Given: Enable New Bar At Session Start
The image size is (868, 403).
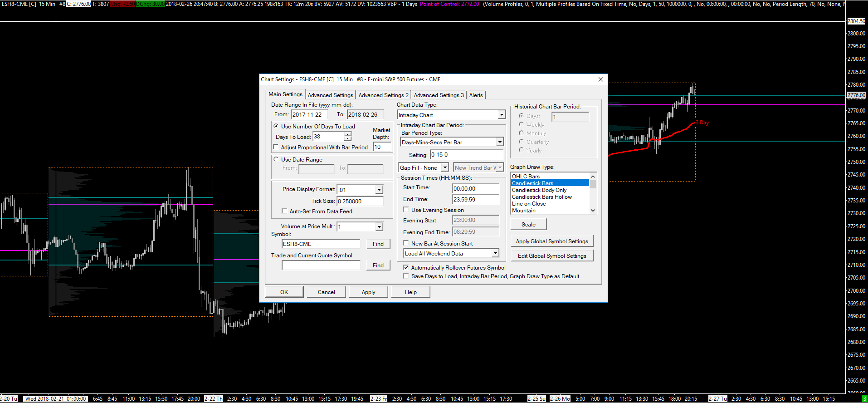Looking at the screenshot, I should pyautogui.click(x=406, y=243).
